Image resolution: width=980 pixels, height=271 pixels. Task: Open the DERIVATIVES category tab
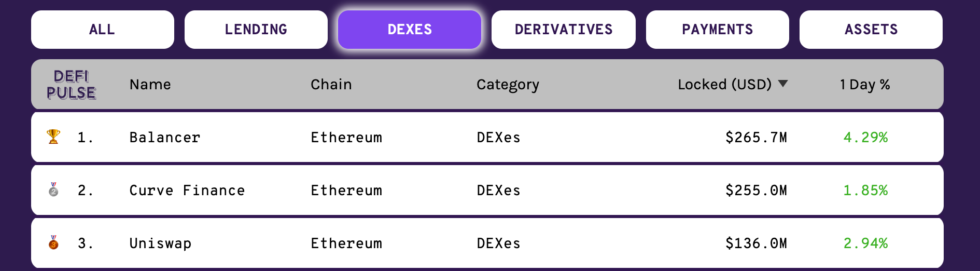(x=564, y=30)
